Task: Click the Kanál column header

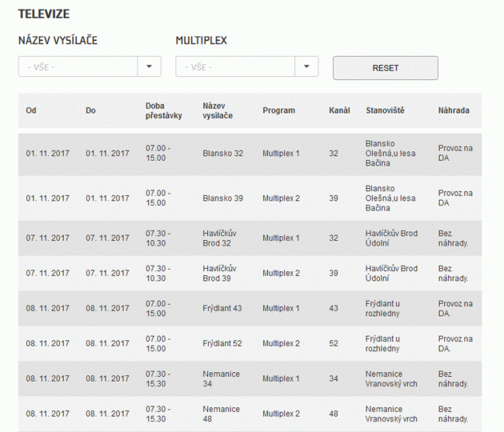Action: click(x=339, y=110)
